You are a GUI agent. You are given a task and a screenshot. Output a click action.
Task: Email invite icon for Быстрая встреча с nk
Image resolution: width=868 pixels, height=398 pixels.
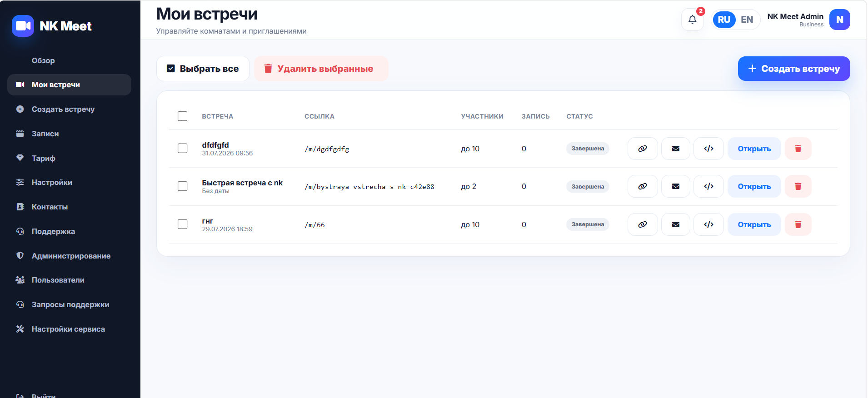point(676,186)
